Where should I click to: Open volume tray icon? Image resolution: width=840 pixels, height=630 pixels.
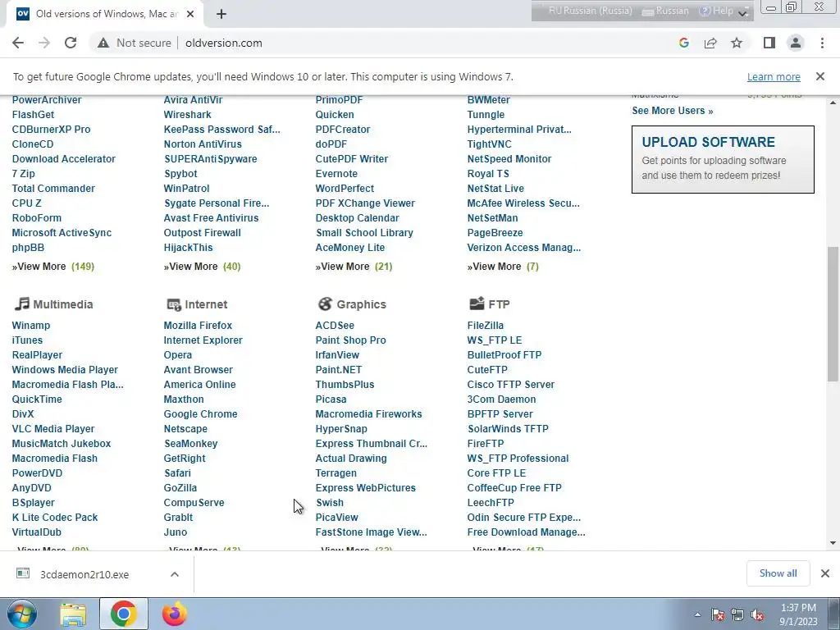tap(757, 614)
